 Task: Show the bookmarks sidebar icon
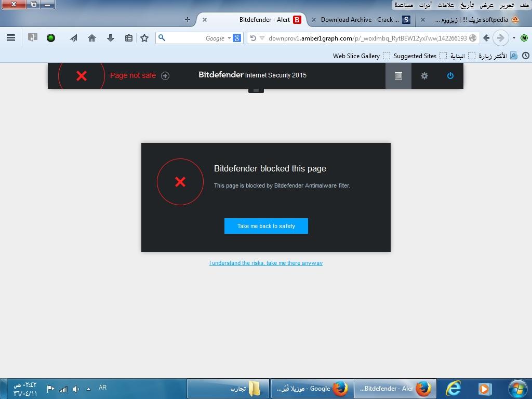(33, 37)
